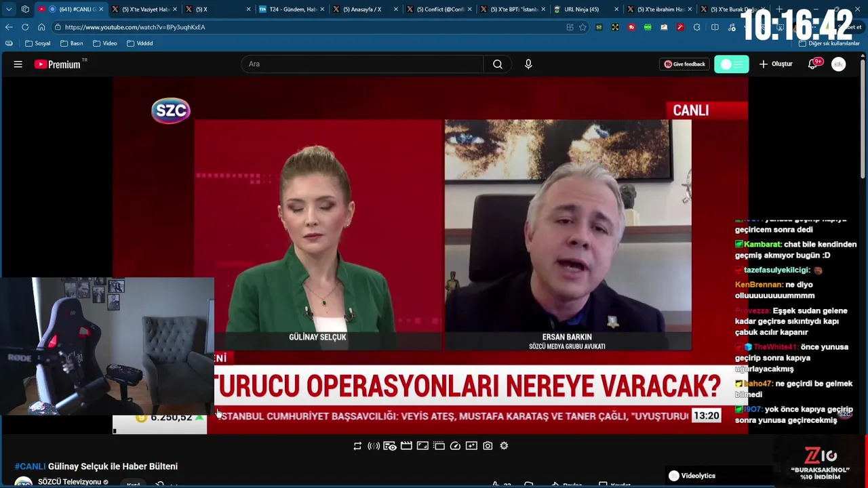Switch to the T24 - Gündem tab
Screen dimensions: 868x488
coord(292,9)
